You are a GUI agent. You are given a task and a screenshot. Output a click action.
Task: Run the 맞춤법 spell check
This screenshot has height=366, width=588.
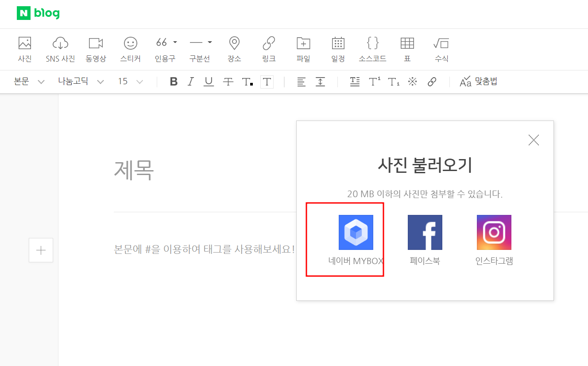click(x=479, y=82)
